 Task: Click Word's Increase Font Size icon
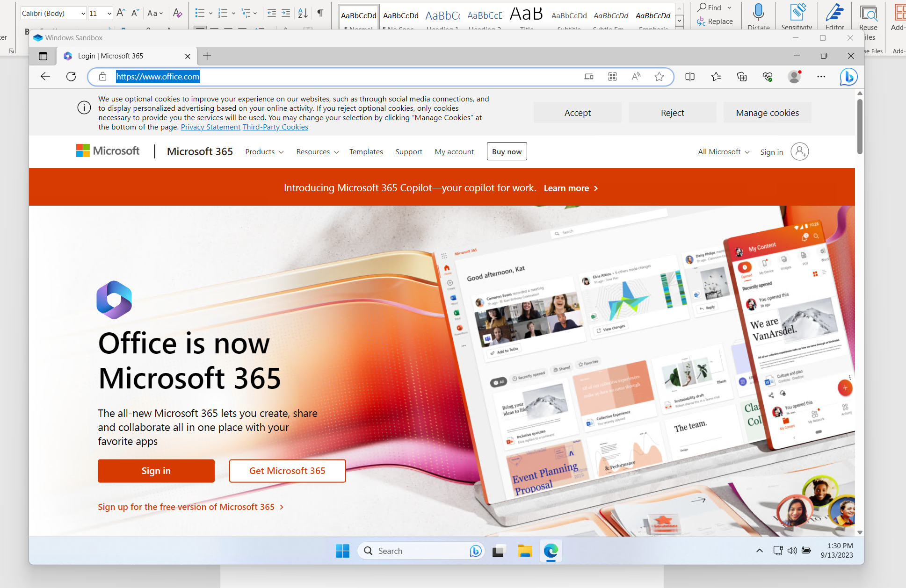(121, 13)
